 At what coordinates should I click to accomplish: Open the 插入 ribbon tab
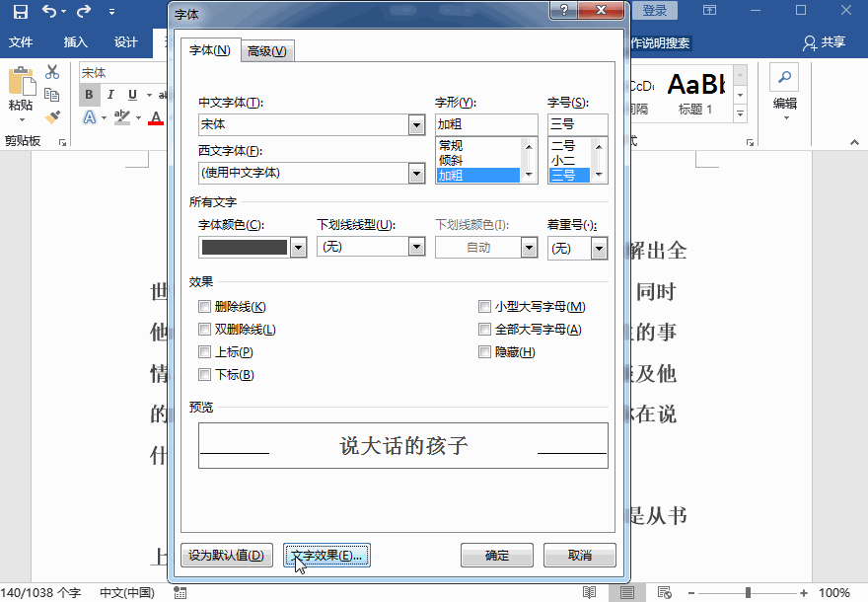(x=75, y=42)
